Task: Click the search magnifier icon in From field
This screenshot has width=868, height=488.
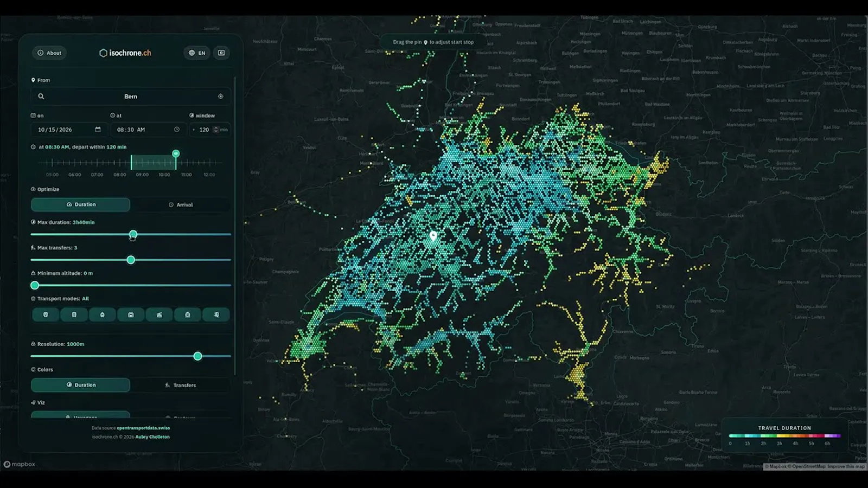Action: 41,97
